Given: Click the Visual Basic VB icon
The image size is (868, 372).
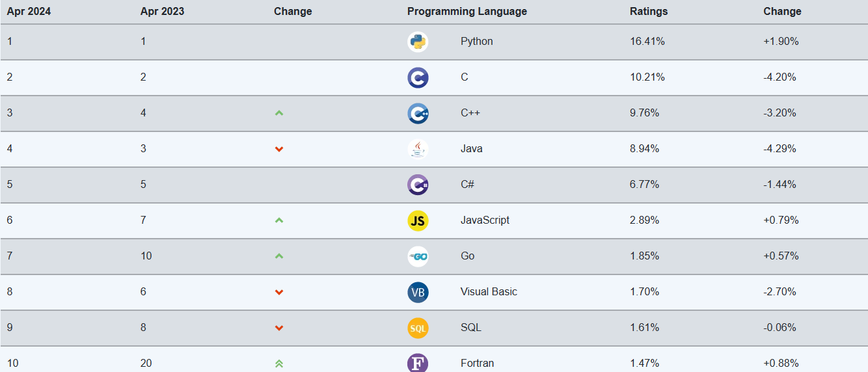Looking at the screenshot, I should click(418, 292).
